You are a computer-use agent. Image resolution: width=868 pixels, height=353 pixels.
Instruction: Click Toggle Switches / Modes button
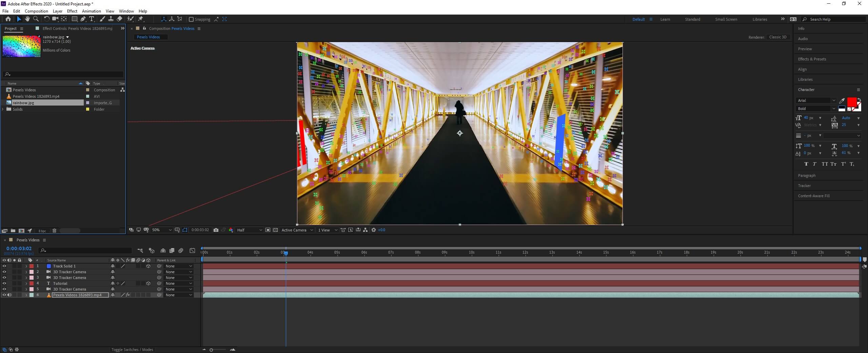pyautogui.click(x=132, y=350)
